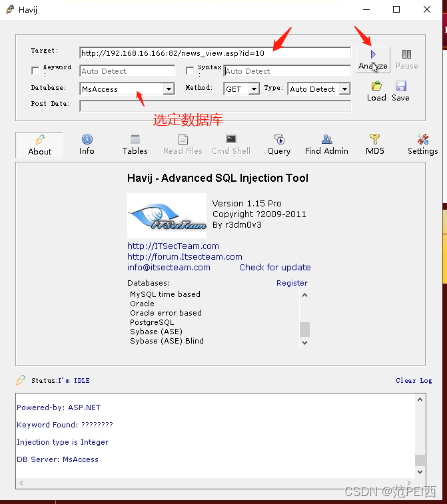Click the 'Status:I'm IDLE' text

tap(61, 381)
